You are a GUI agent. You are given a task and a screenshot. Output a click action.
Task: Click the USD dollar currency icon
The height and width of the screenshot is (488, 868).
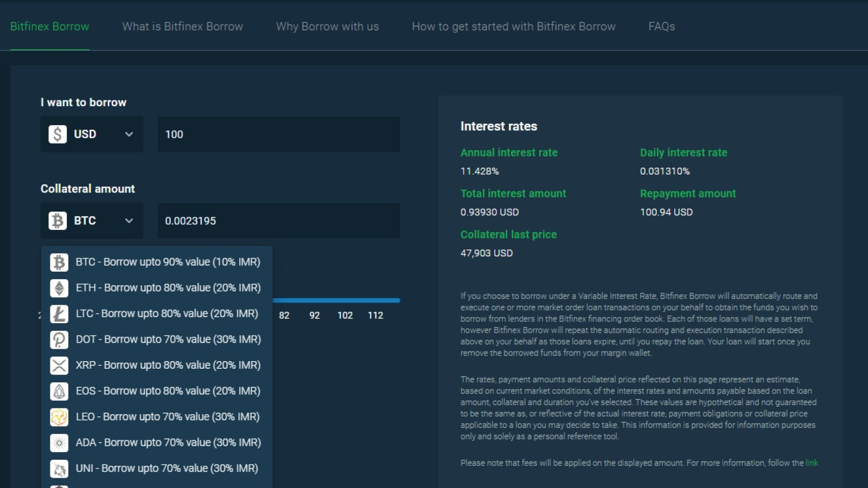(58, 134)
